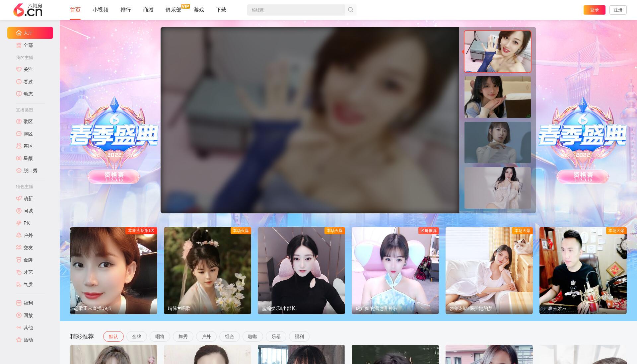Select the highlighted waving streamer thumbnail
The width and height of the screenshot is (637, 364).
(x=498, y=51)
